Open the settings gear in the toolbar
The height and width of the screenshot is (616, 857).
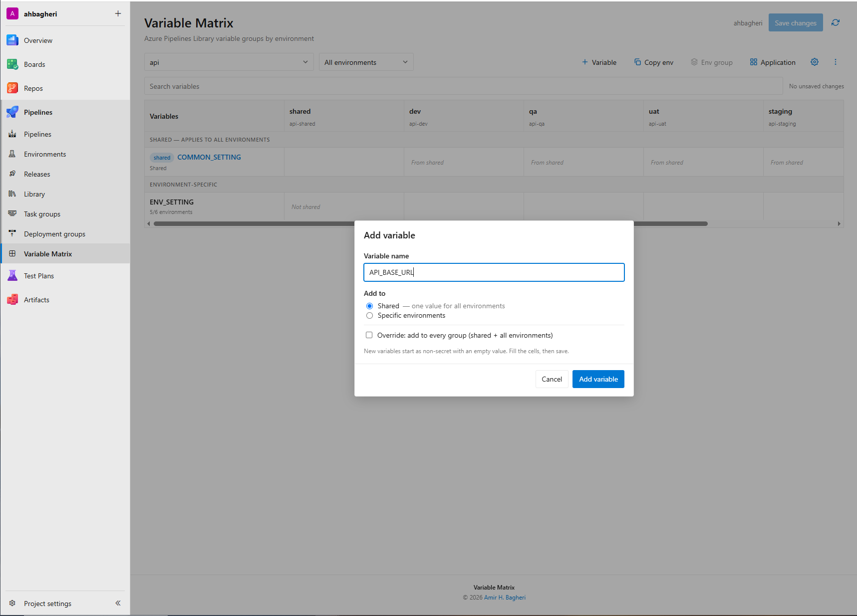point(815,62)
